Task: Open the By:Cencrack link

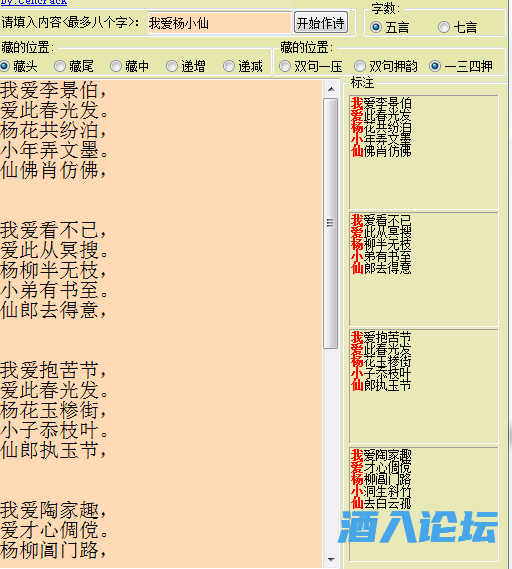Action: 33,2
